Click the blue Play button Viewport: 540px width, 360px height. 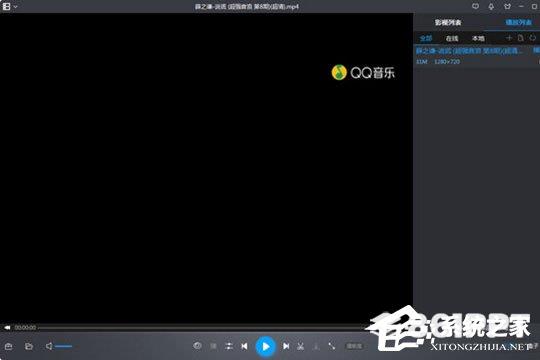click(x=266, y=346)
